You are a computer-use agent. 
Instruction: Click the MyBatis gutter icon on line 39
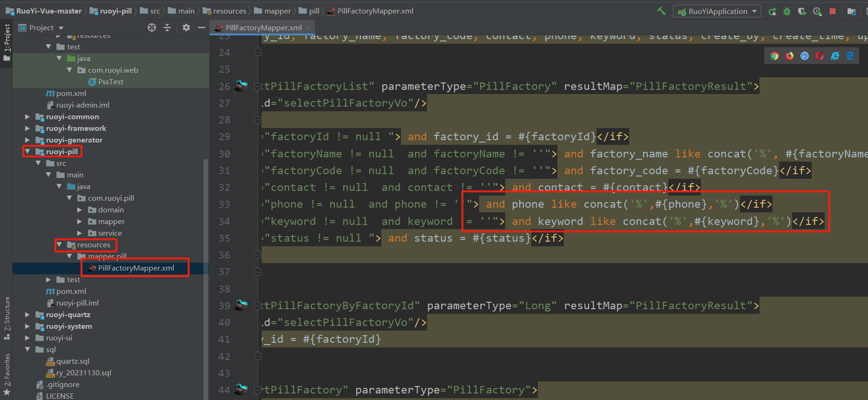pos(241,305)
